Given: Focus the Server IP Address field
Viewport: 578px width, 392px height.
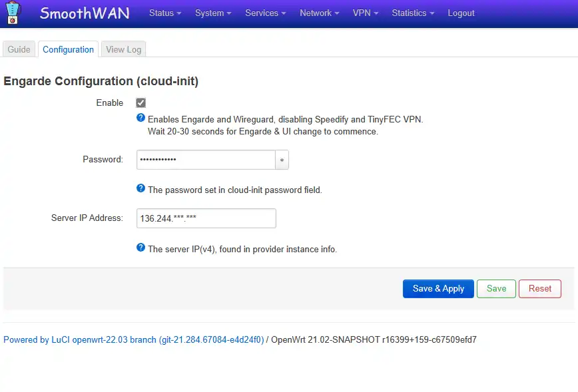Looking at the screenshot, I should (x=206, y=218).
